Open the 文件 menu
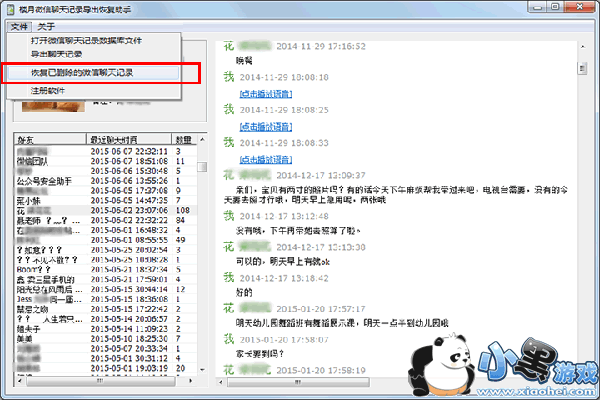The width and height of the screenshot is (600, 400). pyautogui.click(x=19, y=27)
